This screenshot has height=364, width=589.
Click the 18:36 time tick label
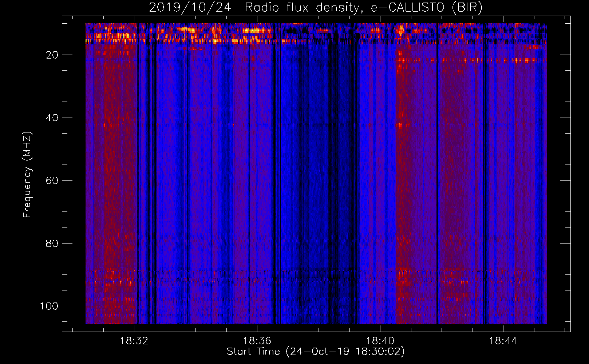click(257, 341)
